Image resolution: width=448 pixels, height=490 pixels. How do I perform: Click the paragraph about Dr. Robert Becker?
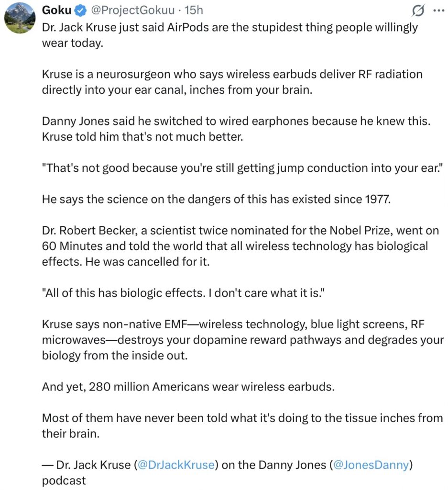coord(240,246)
